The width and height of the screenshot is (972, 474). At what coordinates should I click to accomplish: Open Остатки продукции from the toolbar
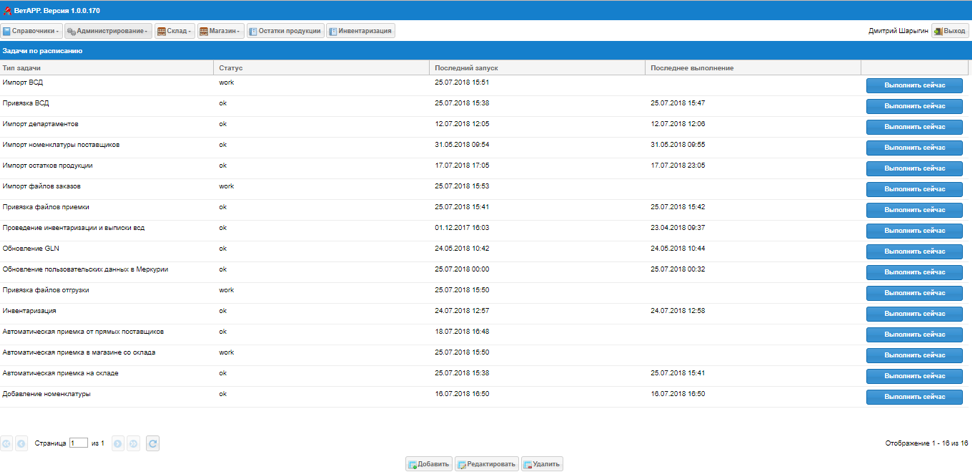click(285, 31)
